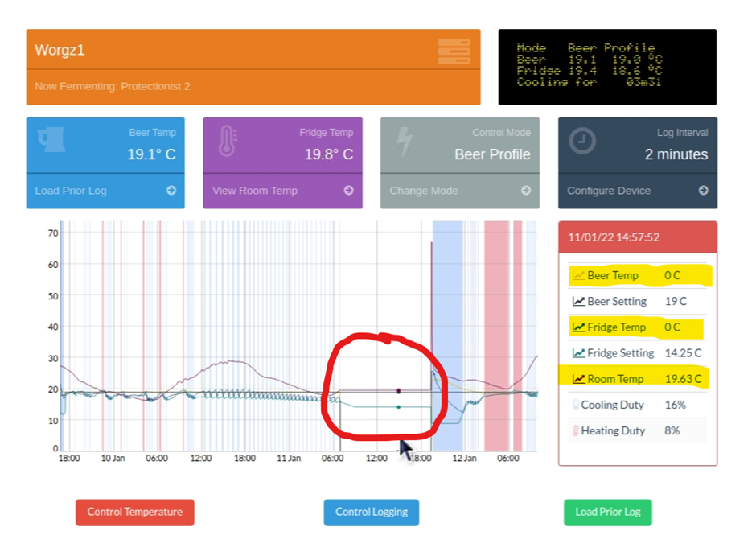Viewport: 756px width, 560px height.
Task: Click the 11/01/22 14:57:52 timestamp header
Action: pos(614,237)
